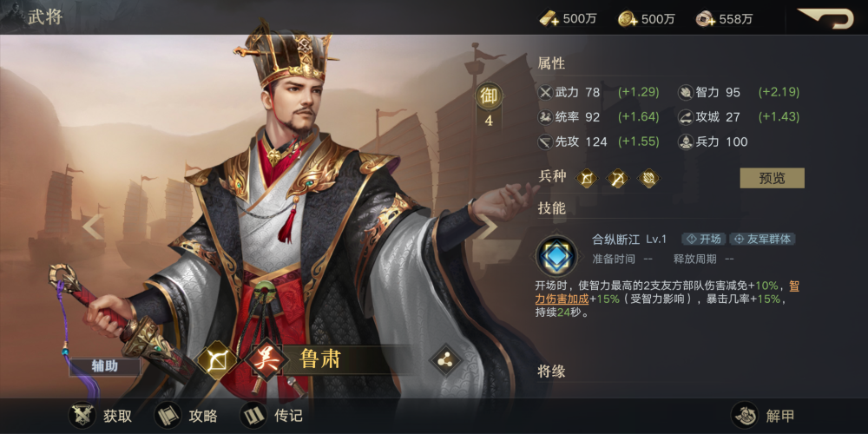The width and height of the screenshot is (868, 434).
Task: Open the 获取 tab at bottom
Action: coord(101,416)
